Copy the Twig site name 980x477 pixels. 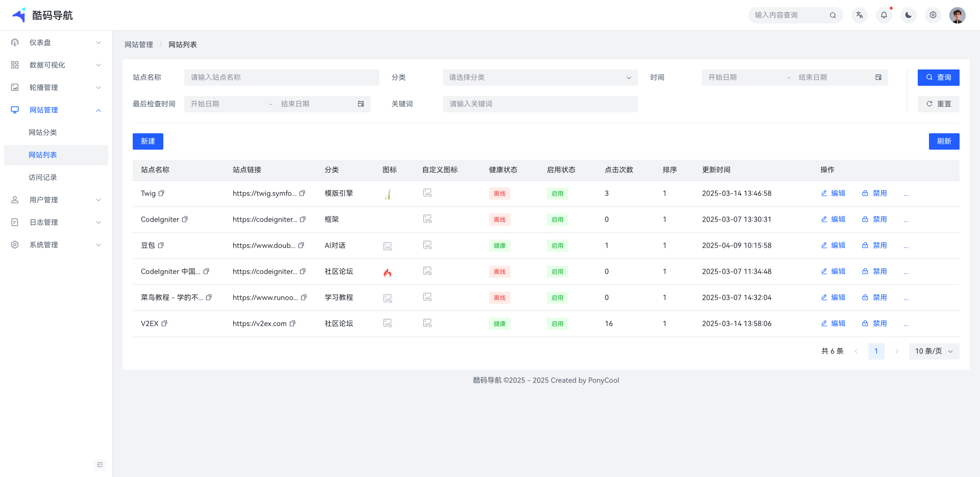point(161,194)
